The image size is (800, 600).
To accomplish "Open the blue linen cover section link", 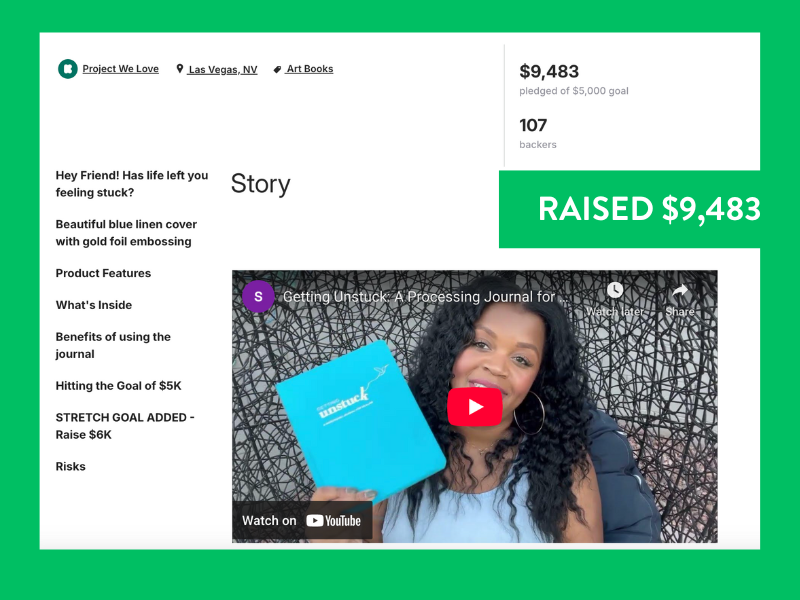I will (126, 233).
